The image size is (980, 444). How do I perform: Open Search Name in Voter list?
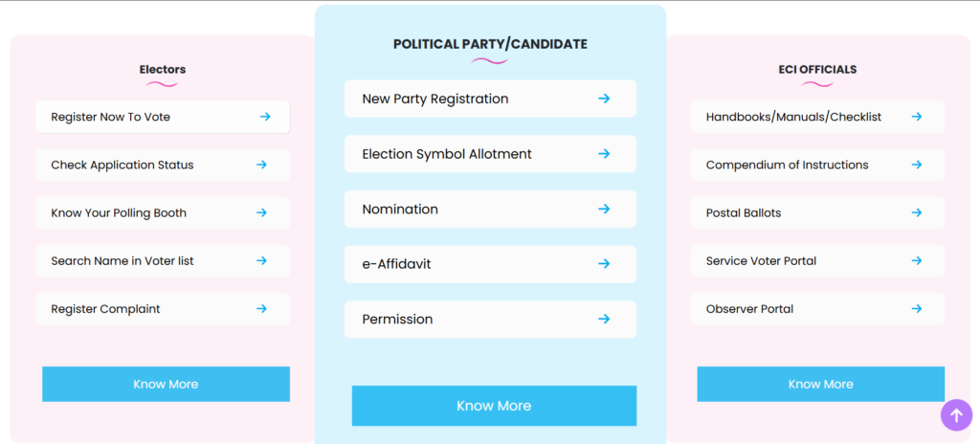[x=163, y=261]
